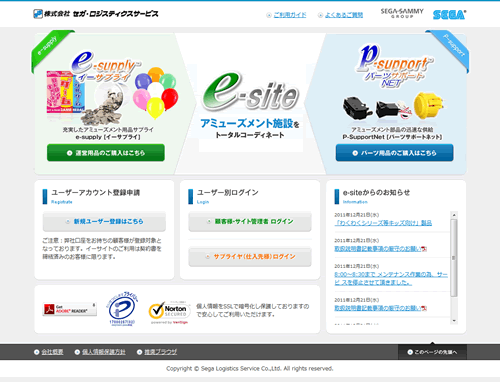Click the news list scrollbar thumb
This screenshot has width=500, height=382.
tap(454, 258)
